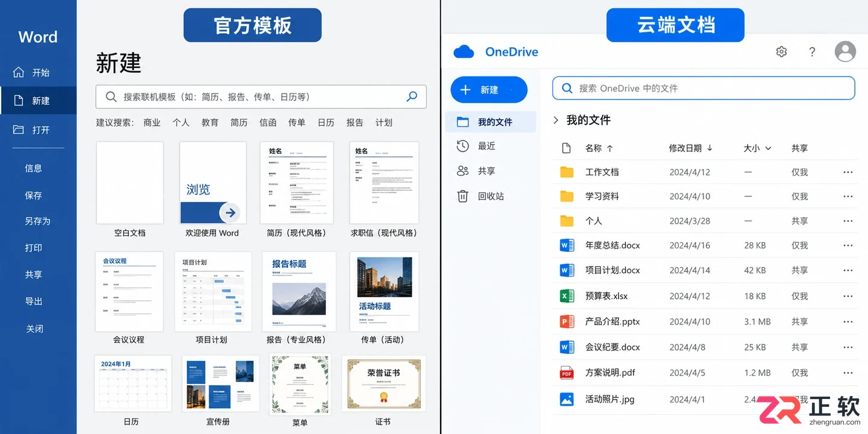Click 保存 in Word sidebar

pos(34,195)
